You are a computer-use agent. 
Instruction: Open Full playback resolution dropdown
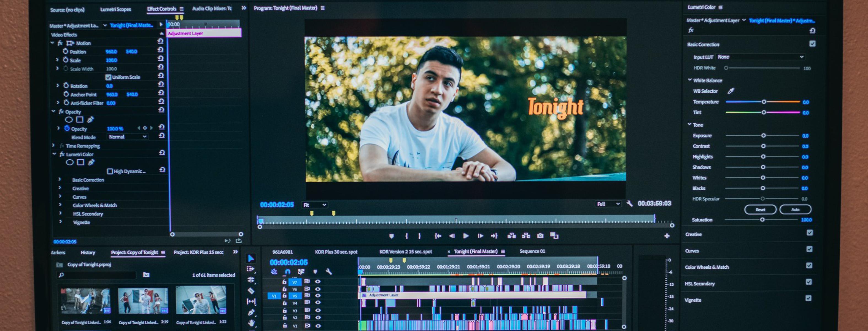point(608,204)
